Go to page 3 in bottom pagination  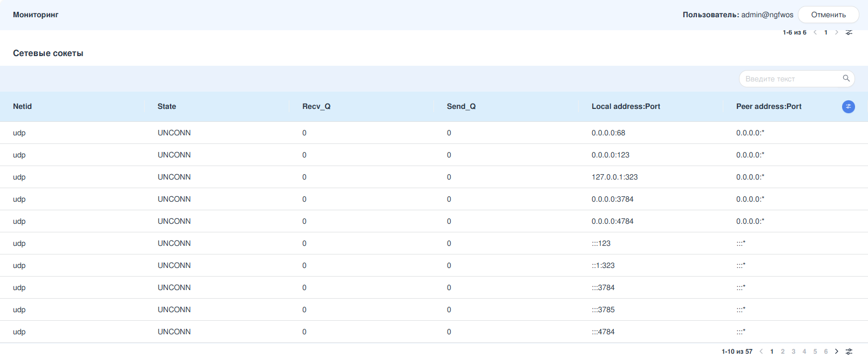794,352
